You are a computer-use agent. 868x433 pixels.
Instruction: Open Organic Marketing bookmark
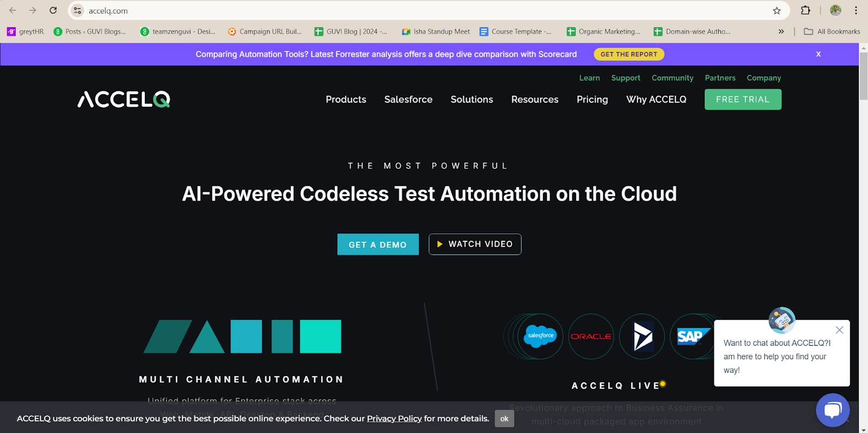(603, 31)
